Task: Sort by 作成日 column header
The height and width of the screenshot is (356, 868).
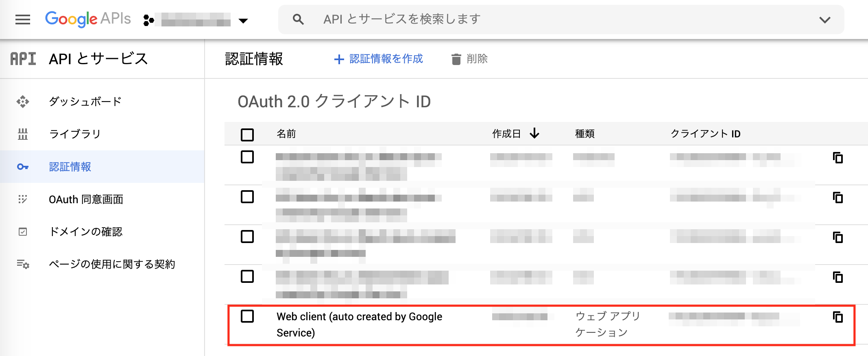Action: click(506, 134)
